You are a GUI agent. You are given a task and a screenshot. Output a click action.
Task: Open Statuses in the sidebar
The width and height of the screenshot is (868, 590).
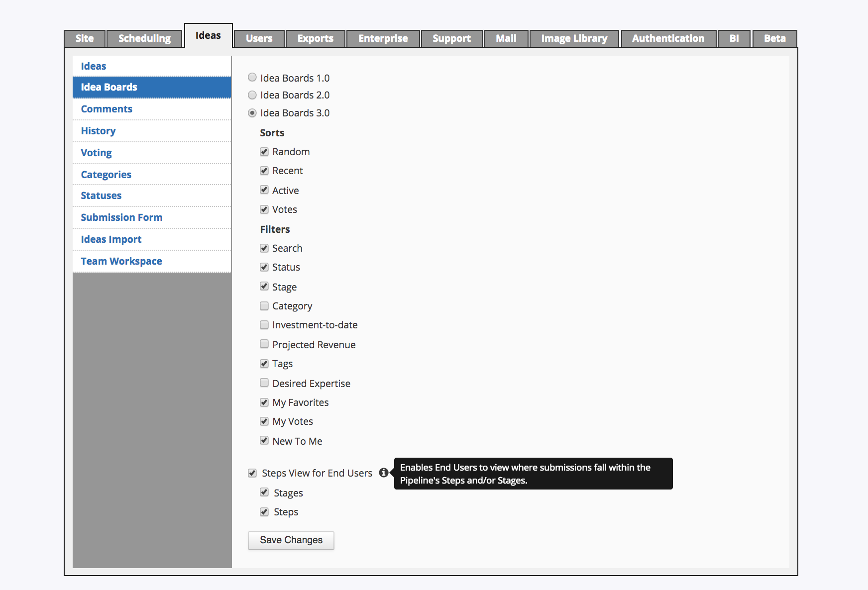152,196
